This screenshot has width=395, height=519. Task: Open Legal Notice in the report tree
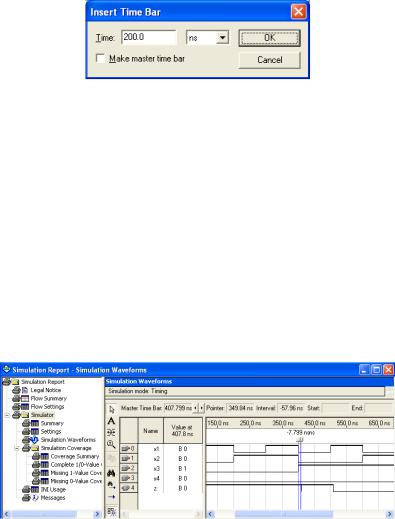click(46, 390)
